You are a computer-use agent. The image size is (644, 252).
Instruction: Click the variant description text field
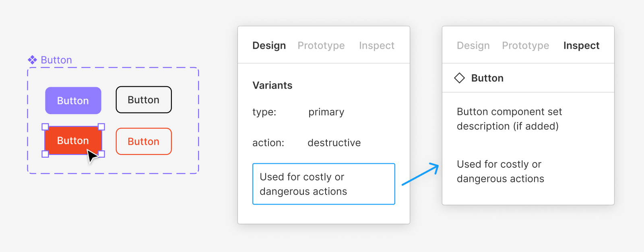pyautogui.click(x=324, y=184)
